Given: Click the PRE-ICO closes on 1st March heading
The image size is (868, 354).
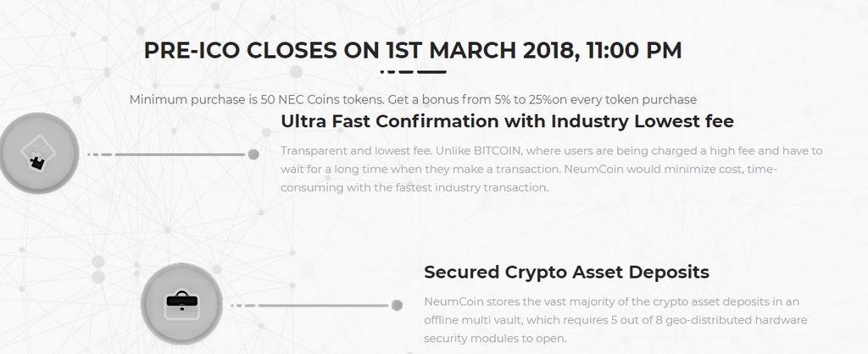Looking at the screenshot, I should coord(413,50).
